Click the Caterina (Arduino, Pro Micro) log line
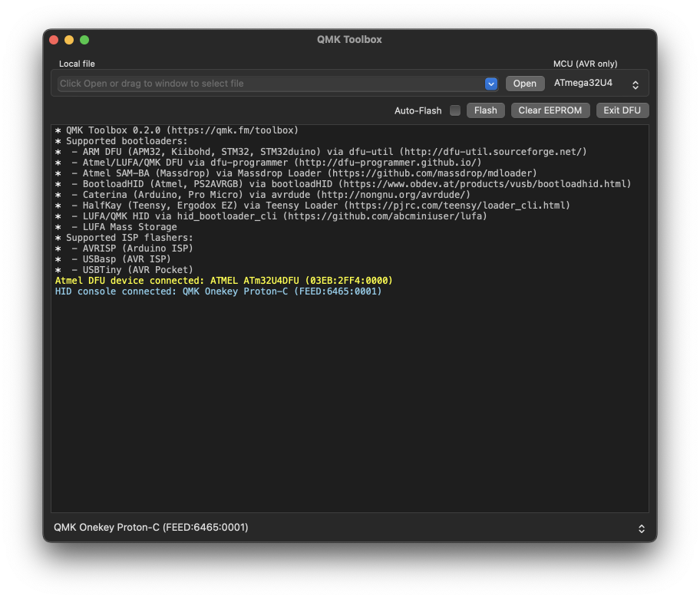 coord(262,195)
